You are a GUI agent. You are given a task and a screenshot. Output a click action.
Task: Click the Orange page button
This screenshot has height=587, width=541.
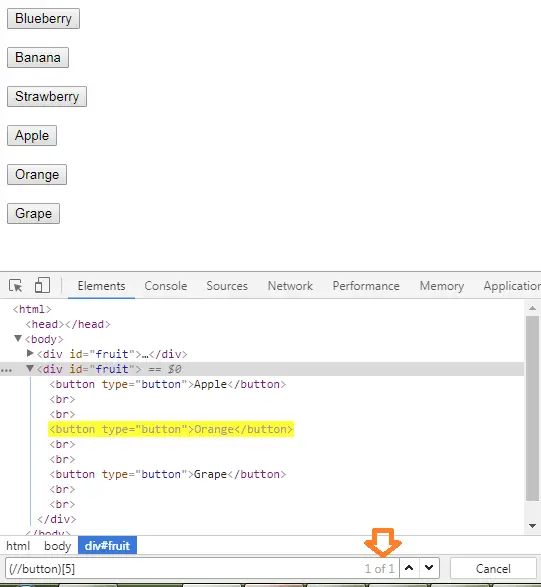pos(37,174)
